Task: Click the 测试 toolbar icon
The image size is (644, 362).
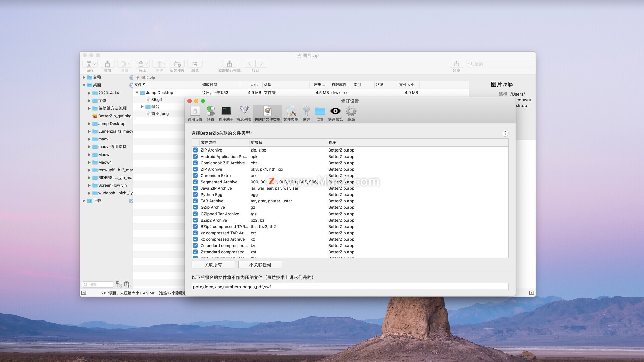Action: coord(195,64)
